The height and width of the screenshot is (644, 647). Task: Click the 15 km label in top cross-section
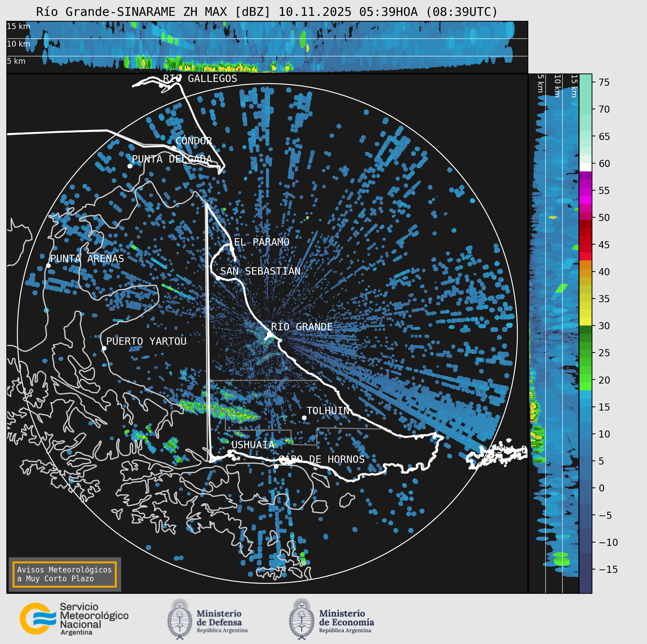[x=19, y=26]
